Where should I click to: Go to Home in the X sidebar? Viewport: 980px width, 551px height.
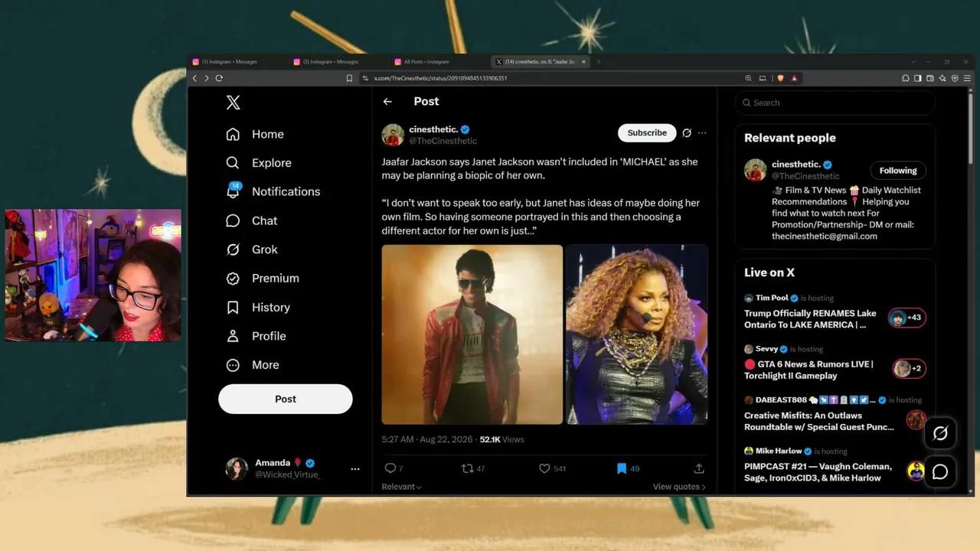point(255,134)
